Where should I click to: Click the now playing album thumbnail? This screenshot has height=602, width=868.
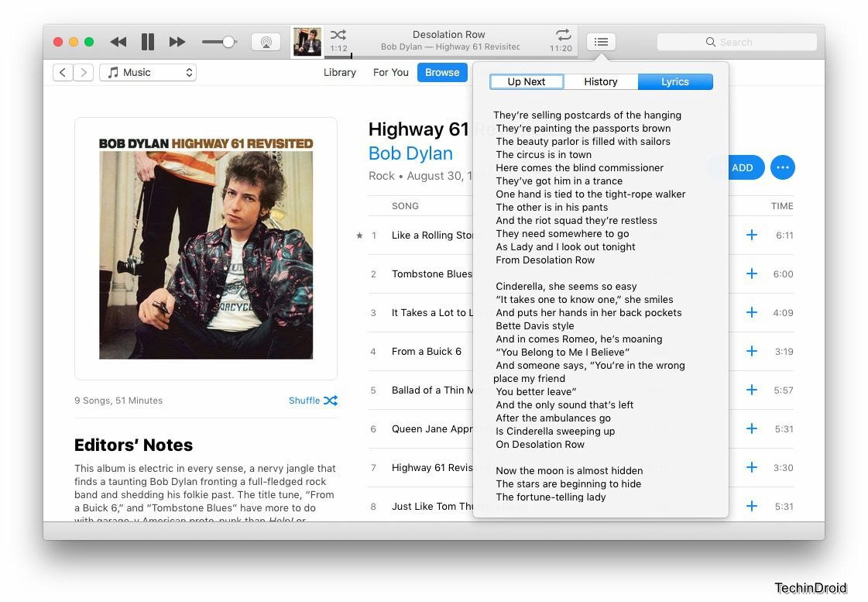tap(307, 42)
